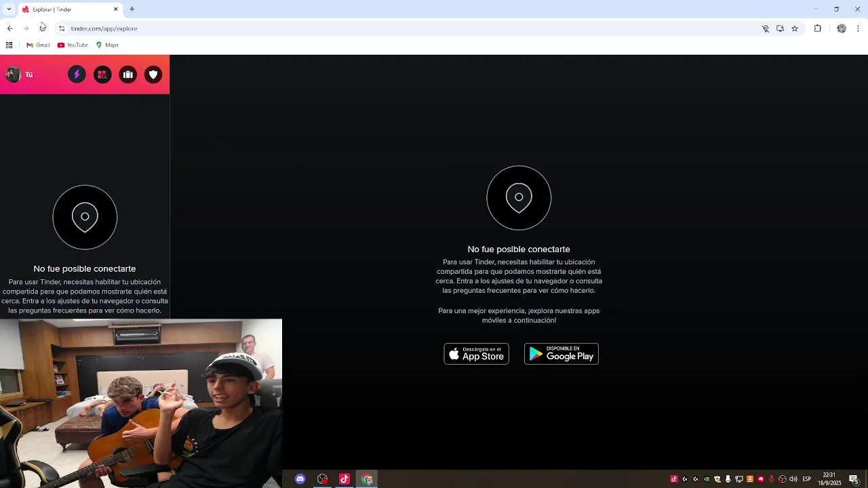Open the Gmail bookmark
This screenshot has width=868, height=488.
click(x=38, y=45)
